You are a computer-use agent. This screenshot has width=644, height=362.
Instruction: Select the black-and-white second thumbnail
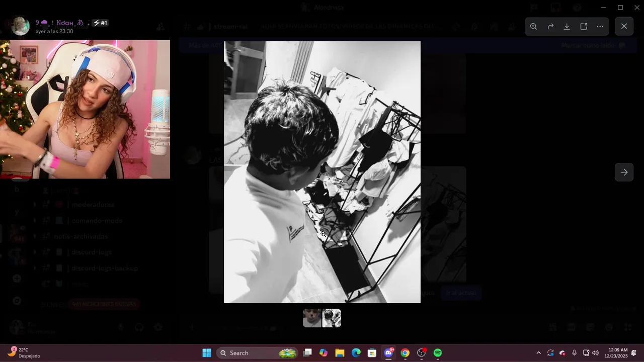(x=332, y=318)
